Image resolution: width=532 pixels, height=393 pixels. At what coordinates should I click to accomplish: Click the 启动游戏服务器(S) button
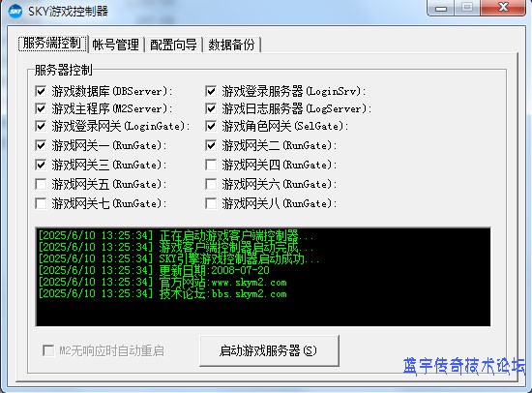tap(269, 350)
